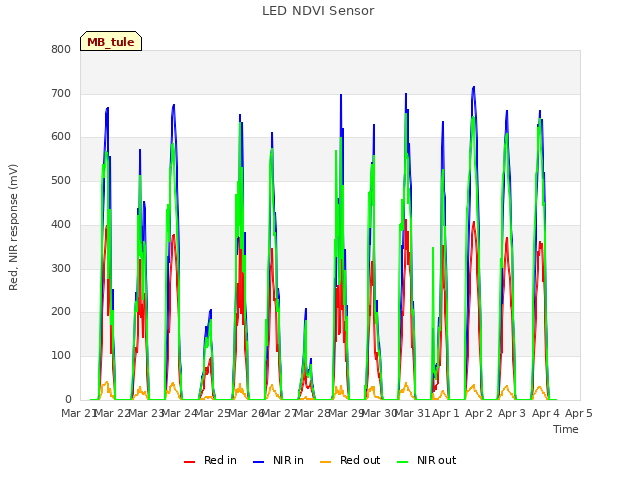Image resolution: width=640 pixels, height=480 pixels.
Task: Click the 600 y-axis tick label
Action: (x=61, y=137)
